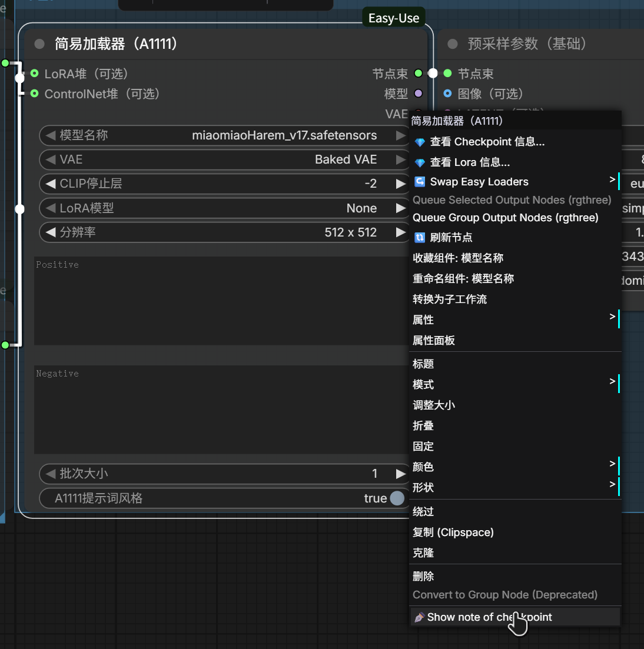
Task: Choose 重命名组件: 模型名称
Action: tap(514, 278)
